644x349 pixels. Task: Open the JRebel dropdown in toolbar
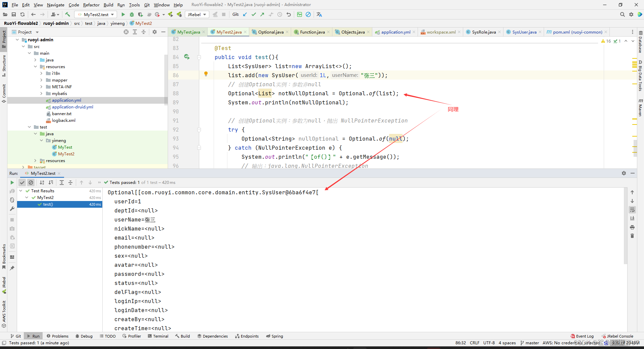197,14
